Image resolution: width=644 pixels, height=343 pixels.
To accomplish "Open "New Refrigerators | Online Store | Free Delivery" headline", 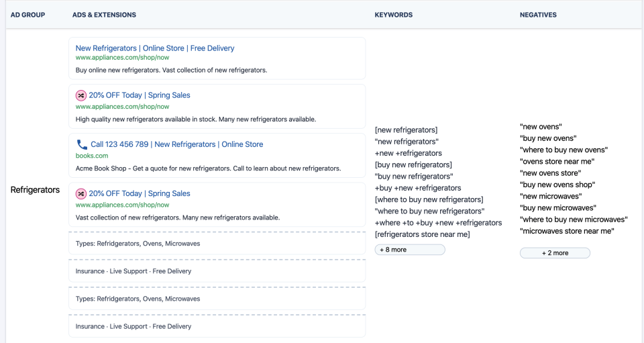I will point(155,48).
